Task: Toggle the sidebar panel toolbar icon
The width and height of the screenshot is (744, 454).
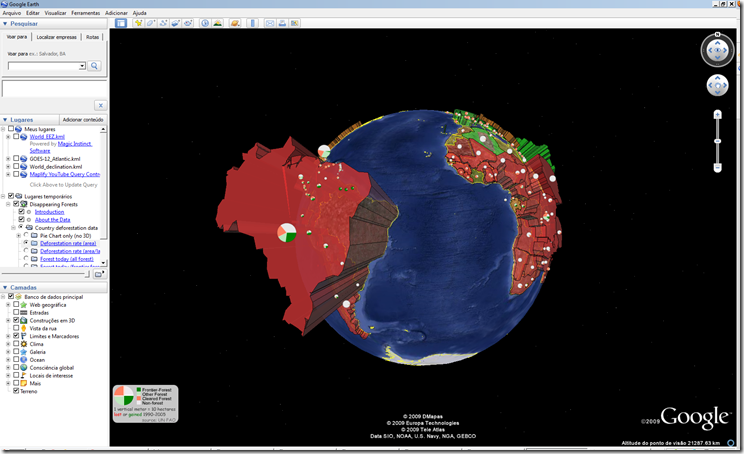Action: 121,23
